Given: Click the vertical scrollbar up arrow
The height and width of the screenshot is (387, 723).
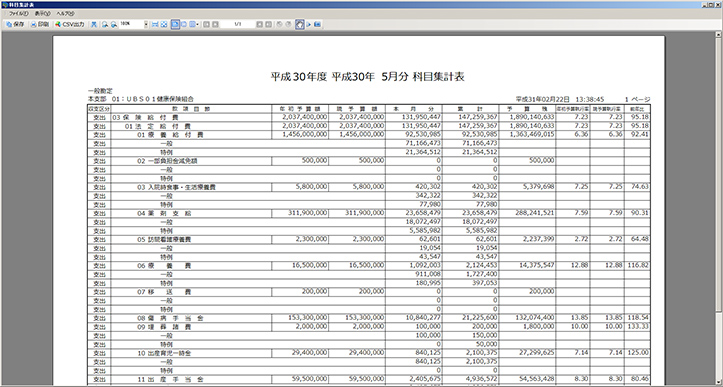Looking at the screenshot, I should pos(719,35).
